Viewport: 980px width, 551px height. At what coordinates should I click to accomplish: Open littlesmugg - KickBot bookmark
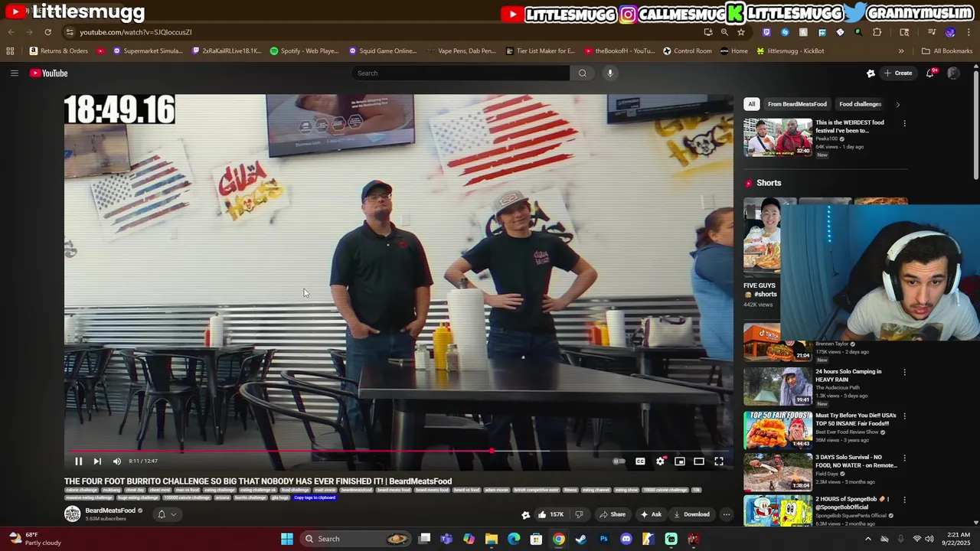click(x=790, y=51)
